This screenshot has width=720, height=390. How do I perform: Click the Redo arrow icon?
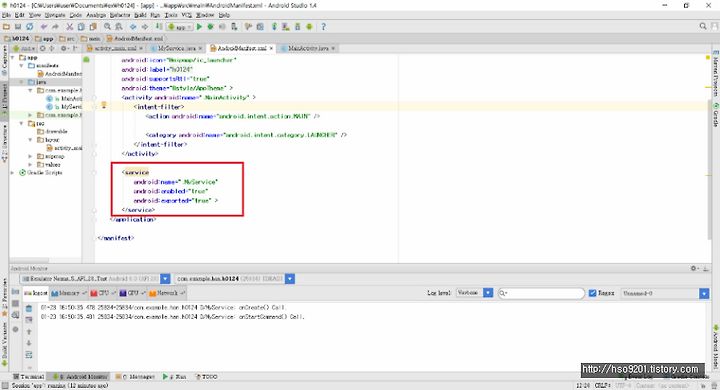click(55, 27)
